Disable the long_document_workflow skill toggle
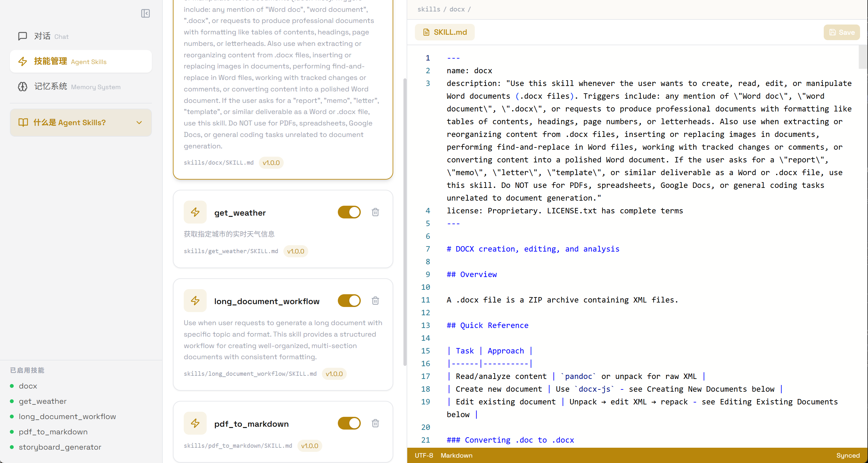868x463 pixels. pyautogui.click(x=349, y=301)
